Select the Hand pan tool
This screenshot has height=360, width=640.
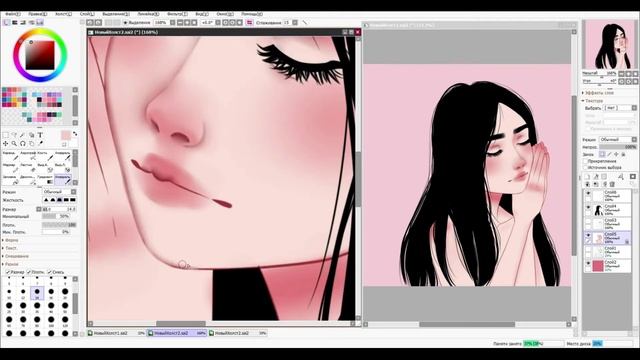coord(31,143)
